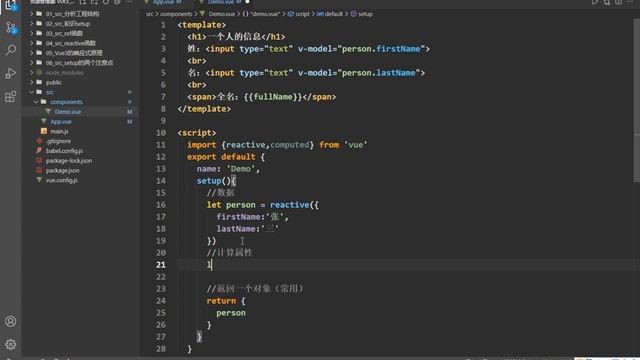Image resolution: width=640 pixels, height=360 pixels.
Task: Click the computed import on line 11
Action: tap(289, 145)
